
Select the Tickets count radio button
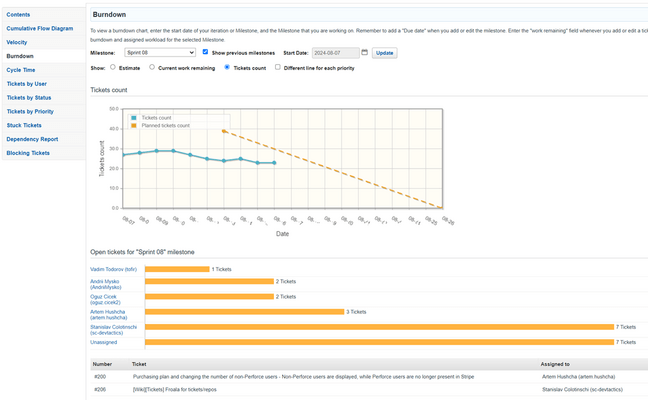[227, 67]
